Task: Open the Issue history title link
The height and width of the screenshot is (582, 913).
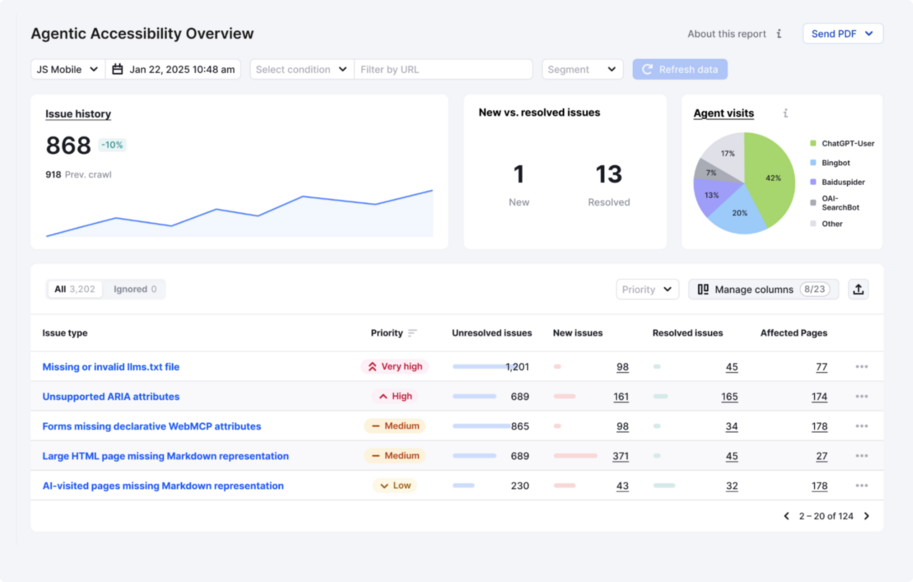Action: coord(78,114)
